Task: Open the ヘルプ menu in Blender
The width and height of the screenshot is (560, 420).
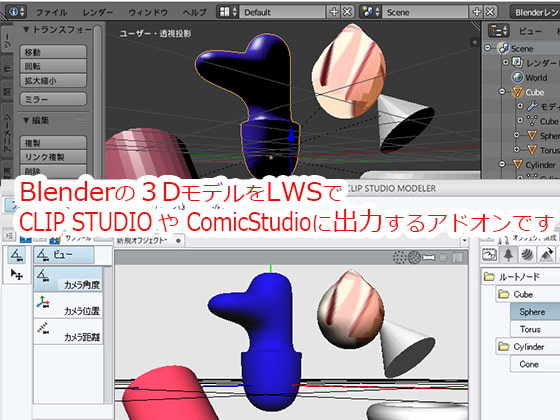Action: (195, 12)
